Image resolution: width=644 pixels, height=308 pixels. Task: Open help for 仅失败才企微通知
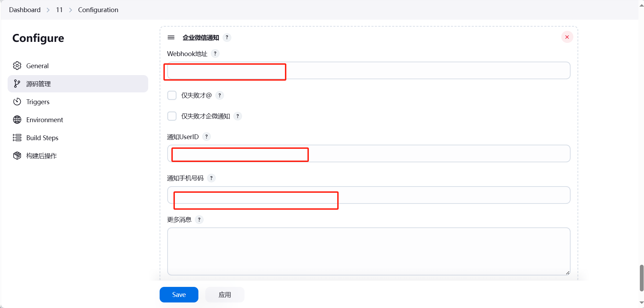click(238, 116)
